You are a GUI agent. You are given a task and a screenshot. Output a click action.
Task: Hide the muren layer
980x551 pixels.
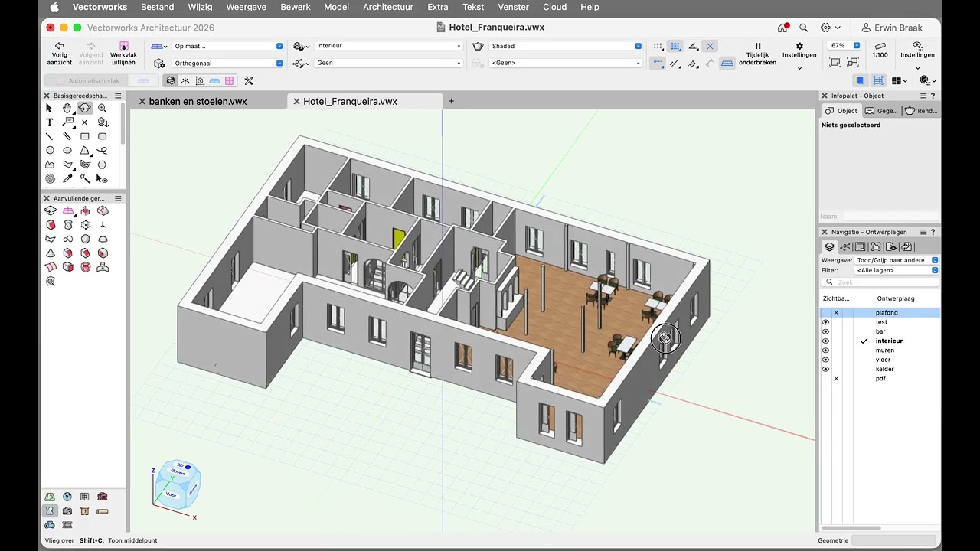[x=825, y=350]
